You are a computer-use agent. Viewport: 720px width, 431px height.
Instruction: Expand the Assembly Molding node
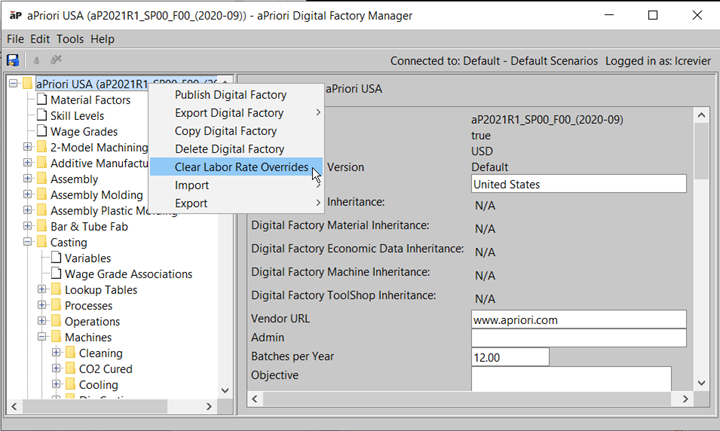[28, 195]
